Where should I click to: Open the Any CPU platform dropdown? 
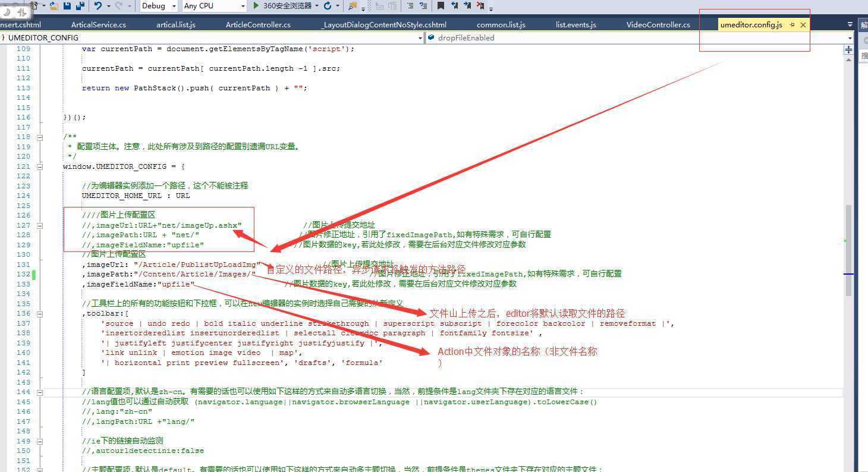click(x=214, y=5)
